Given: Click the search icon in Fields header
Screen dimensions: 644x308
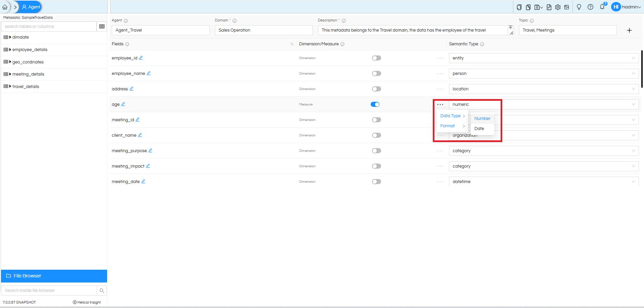Looking at the screenshot, I should pyautogui.click(x=292, y=44).
